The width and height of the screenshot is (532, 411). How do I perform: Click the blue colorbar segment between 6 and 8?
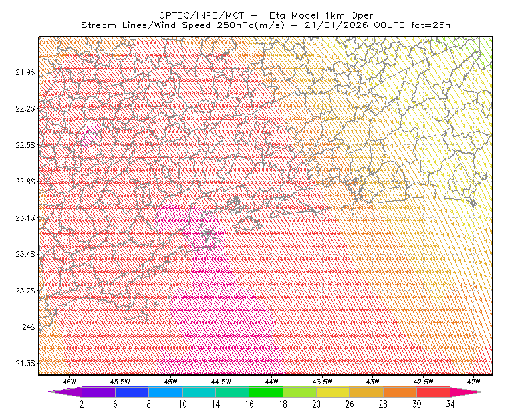132,392
